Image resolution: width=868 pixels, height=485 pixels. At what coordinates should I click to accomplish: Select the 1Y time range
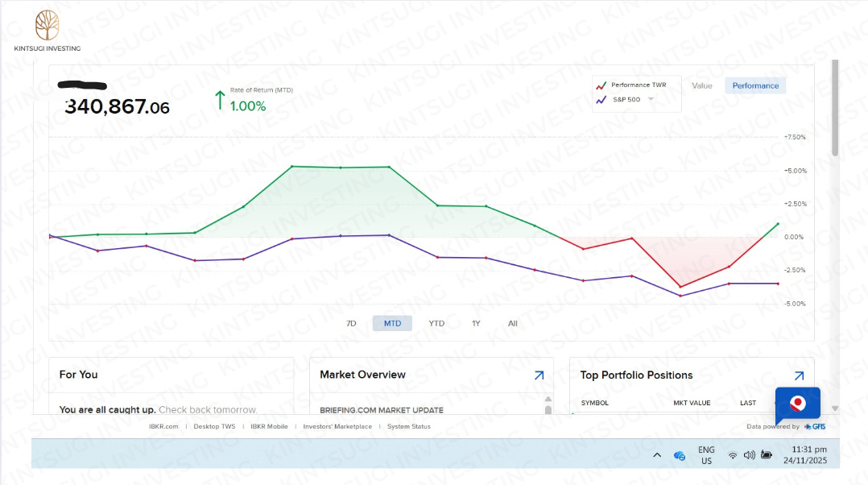[476, 323]
